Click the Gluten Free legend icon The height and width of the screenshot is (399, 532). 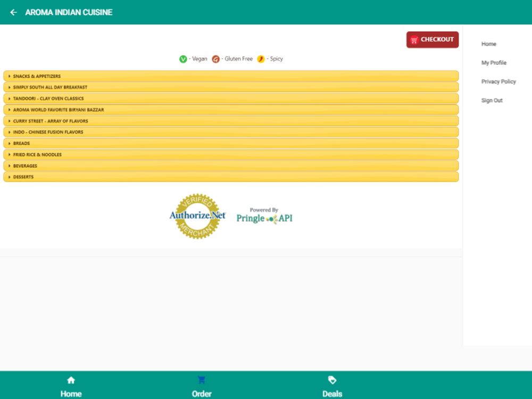point(216,59)
